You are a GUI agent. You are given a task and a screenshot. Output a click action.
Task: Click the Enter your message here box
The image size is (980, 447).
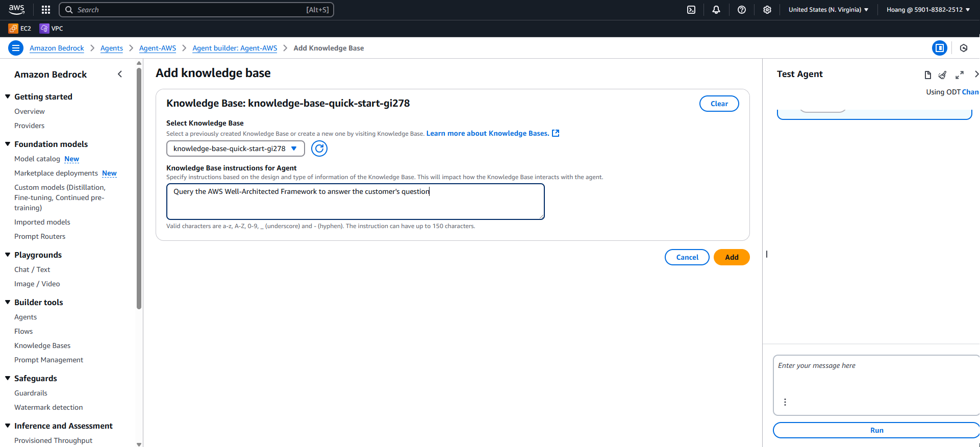[876, 385]
